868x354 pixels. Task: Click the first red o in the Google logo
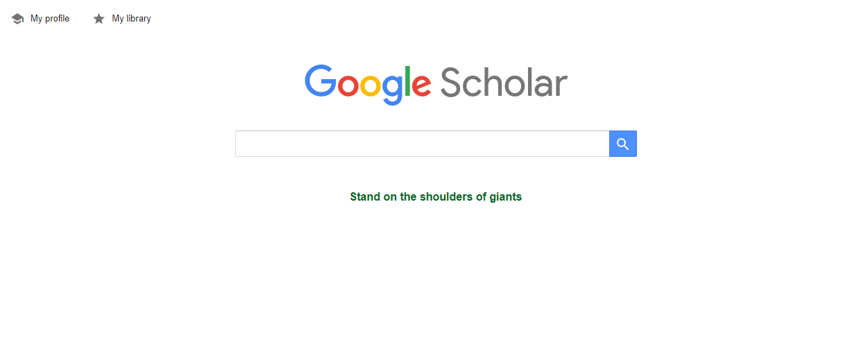tap(348, 85)
